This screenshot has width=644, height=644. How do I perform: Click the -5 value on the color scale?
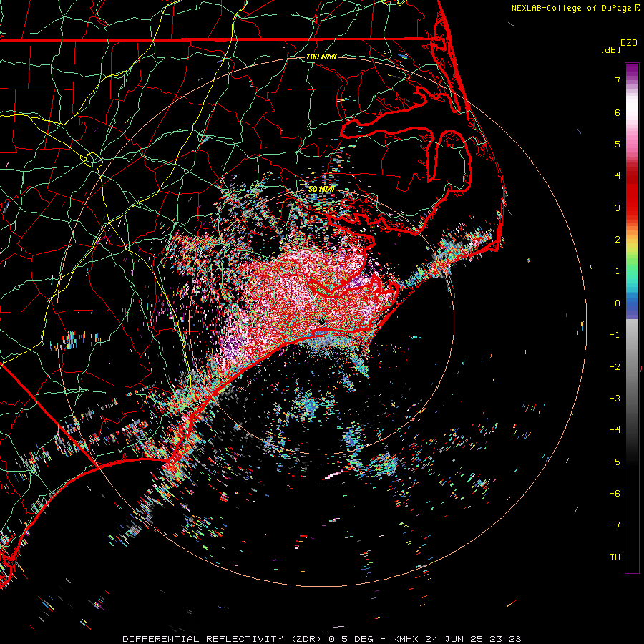click(615, 462)
